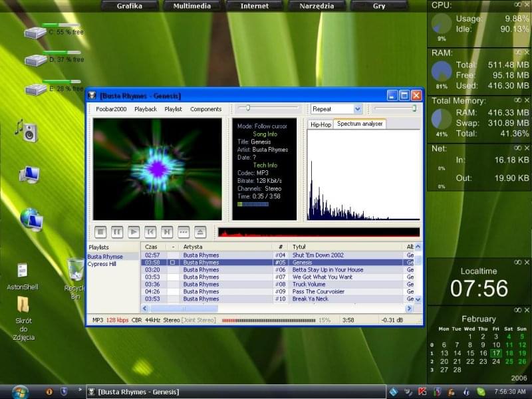
Task: Open the computer monitor desktop icon
Action: [29, 174]
